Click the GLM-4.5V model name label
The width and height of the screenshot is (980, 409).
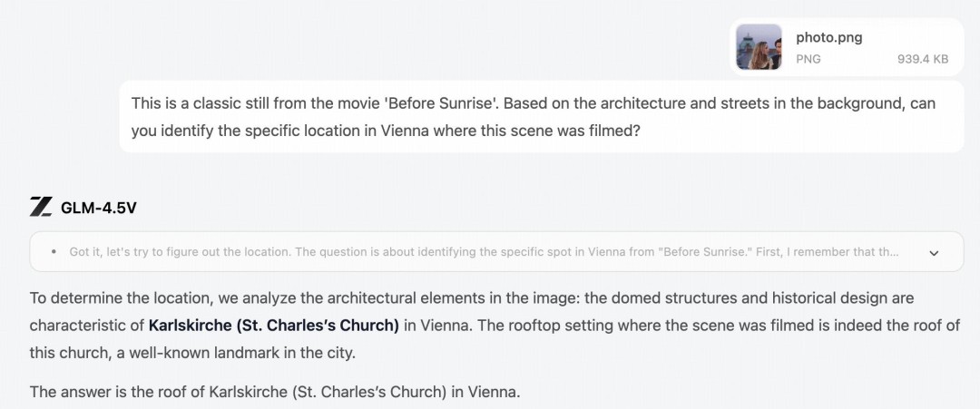click(98, 208)
